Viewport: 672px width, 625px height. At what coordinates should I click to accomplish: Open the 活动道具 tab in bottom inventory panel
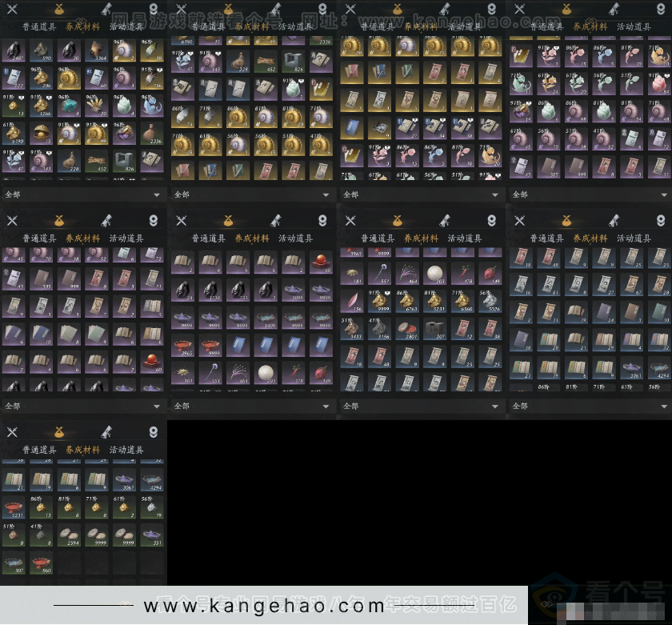click(x=126, y=450)
